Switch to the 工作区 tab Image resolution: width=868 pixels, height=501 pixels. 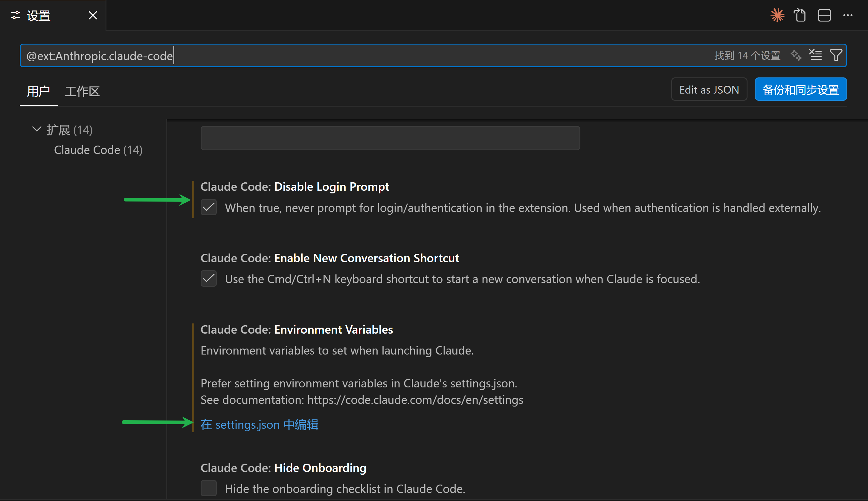82,91
